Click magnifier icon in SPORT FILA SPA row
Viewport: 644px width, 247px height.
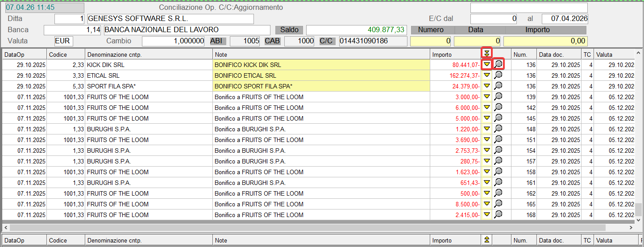(498, 86)
